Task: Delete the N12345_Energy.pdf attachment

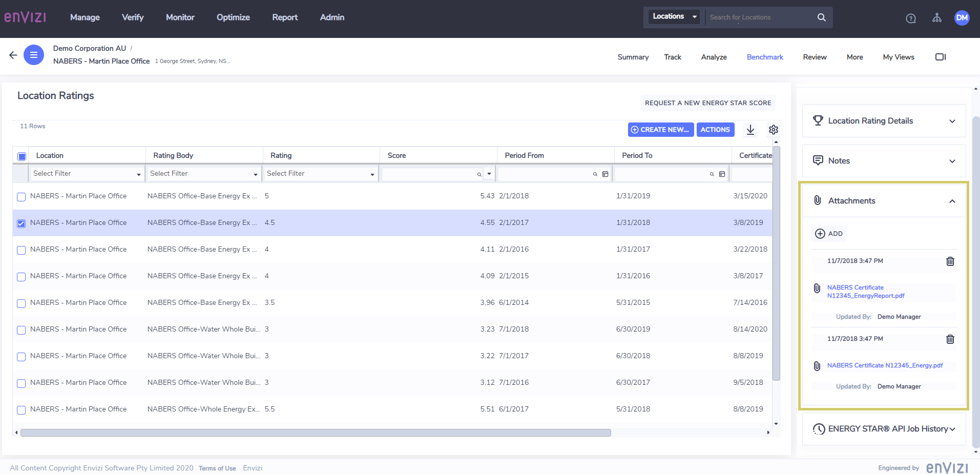Action: [x=950, y=339]
